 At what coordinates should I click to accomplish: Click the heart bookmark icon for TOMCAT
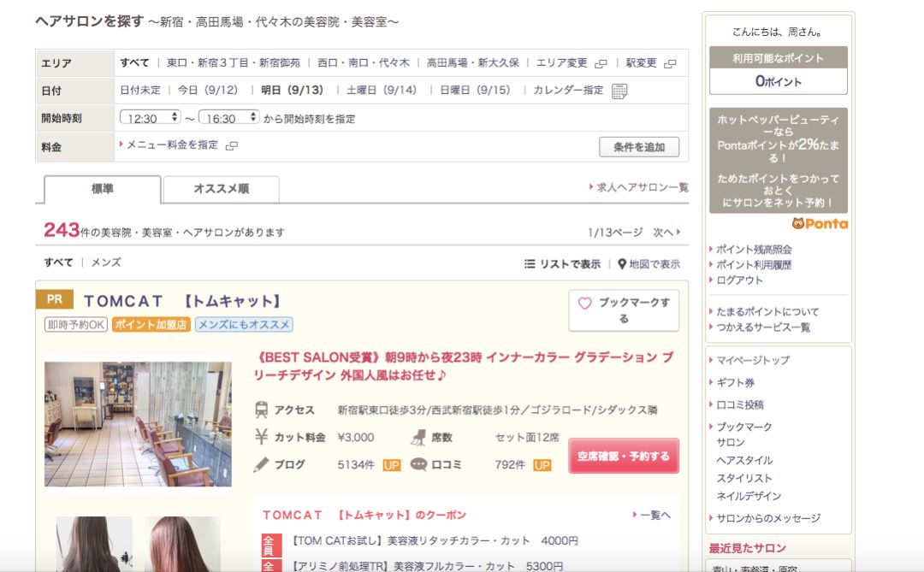click(584, 304)
